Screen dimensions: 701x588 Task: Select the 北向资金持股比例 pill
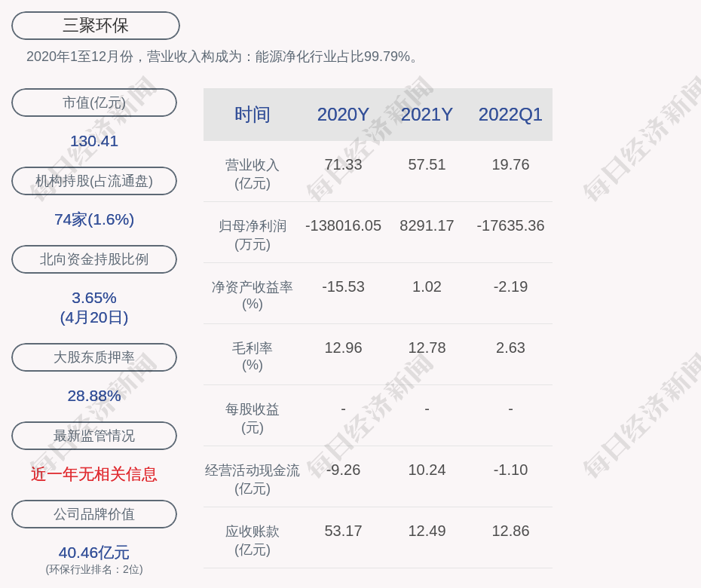coord(94,259)
